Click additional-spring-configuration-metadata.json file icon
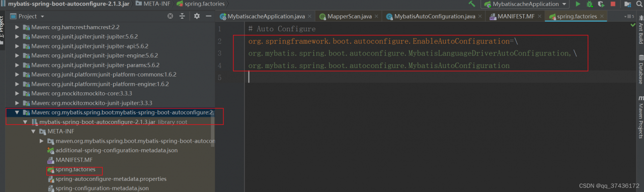Viewport: 644px width, 192px height. [50, 150]
